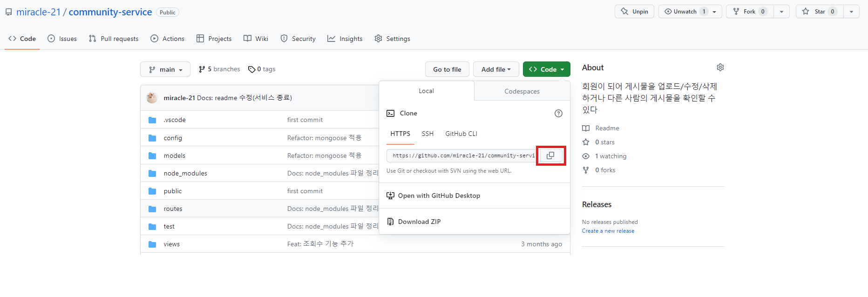Click the routes folder icon
Screen dimensions: 868x297
(152, 209)
